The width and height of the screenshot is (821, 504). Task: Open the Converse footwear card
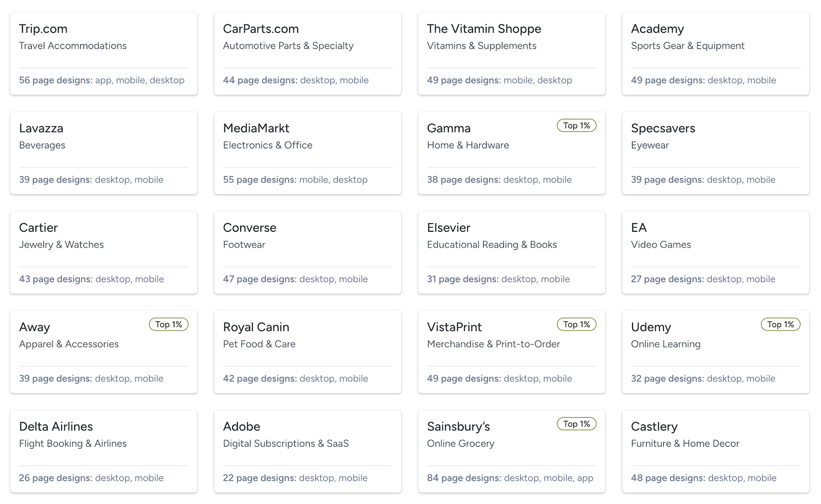point(307,252)
